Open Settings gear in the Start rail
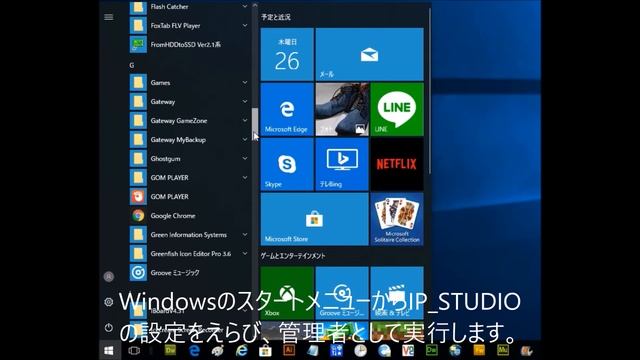Image resolution: width=640 pixels, height=360 pixels. coord(109,302)
